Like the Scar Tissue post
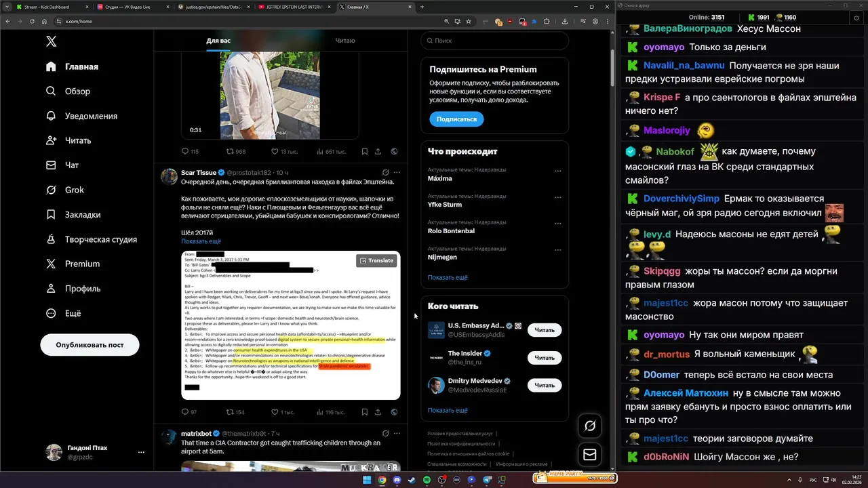Image resolution: width=868 pixels, height=488 pixels. tap(282, 412)
